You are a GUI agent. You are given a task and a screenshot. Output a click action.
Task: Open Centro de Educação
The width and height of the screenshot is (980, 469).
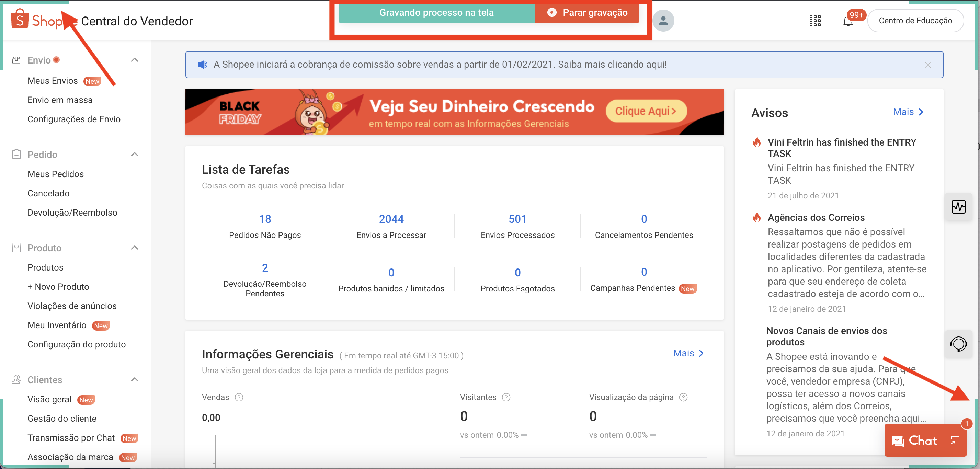point(915,21)
